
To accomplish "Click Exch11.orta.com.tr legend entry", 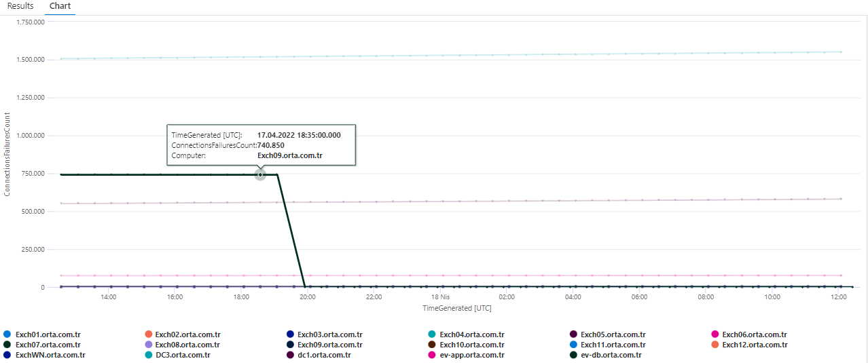I will [608, 345].
